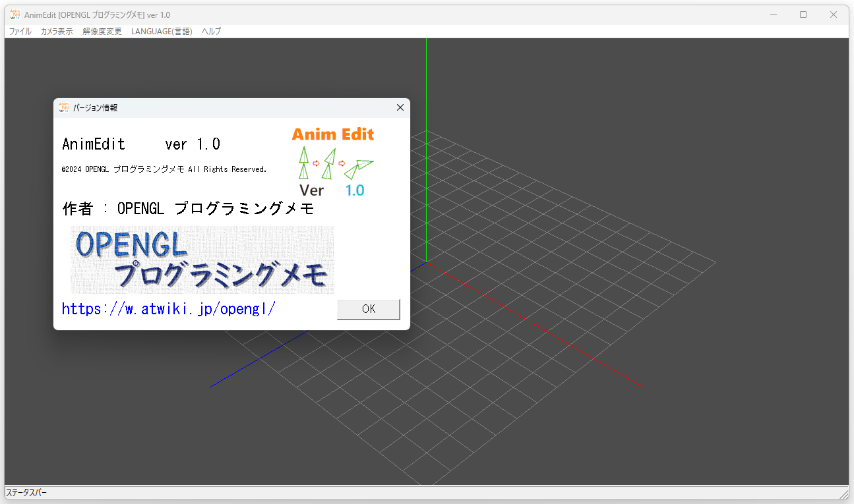
Task: Close the バージョン情報 dialog
Action: [400, 107]
